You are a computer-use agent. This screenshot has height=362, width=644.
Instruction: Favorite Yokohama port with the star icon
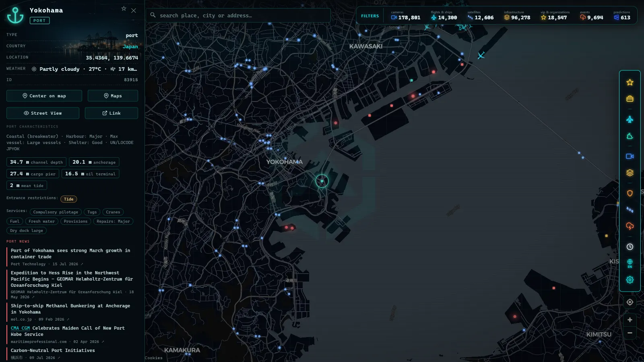tap(124, 8)
